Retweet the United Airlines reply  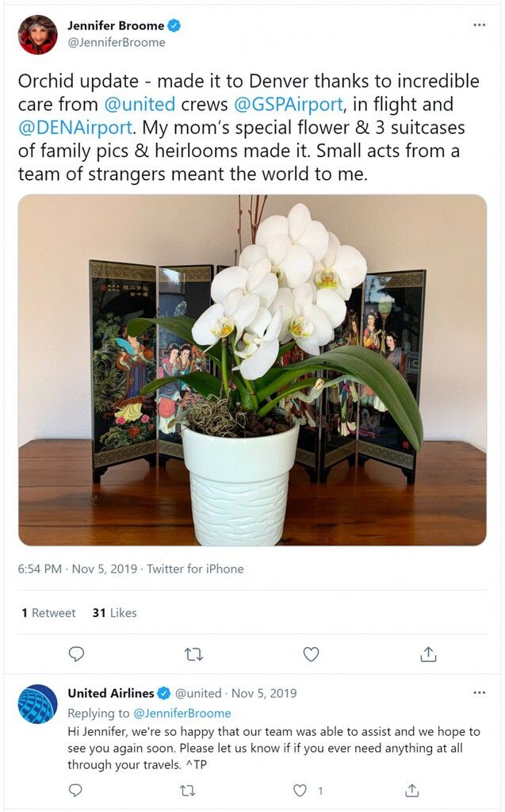pyautogui.click(x=187, y=791)
